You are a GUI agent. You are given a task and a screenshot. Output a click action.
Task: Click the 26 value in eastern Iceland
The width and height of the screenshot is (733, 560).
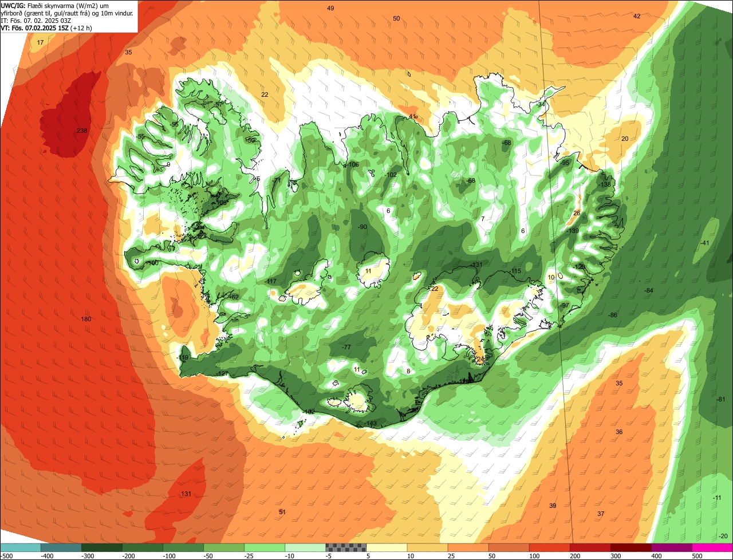click(x=577, y=213)
